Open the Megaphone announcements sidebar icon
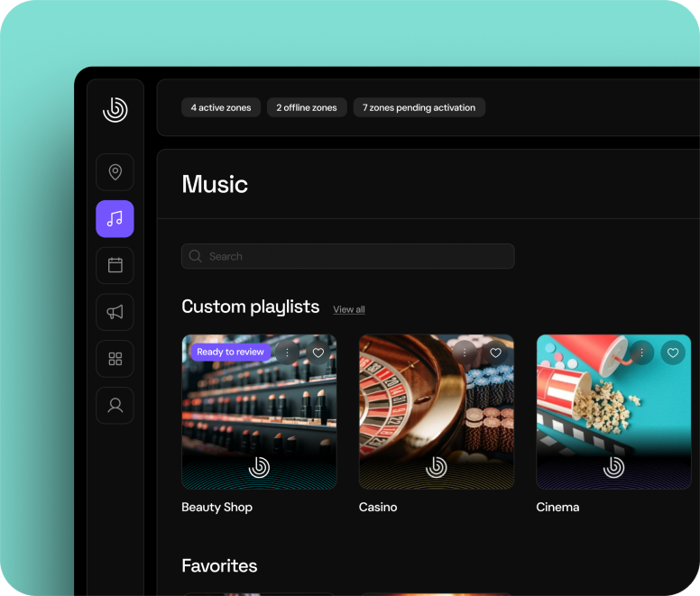 pyautogui.click(x=115, y=312)
